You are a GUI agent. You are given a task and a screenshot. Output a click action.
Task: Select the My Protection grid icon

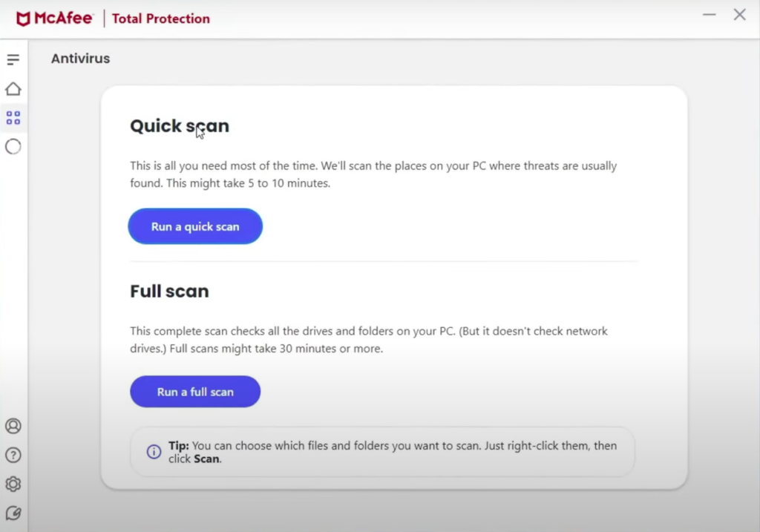pos(13,116)
